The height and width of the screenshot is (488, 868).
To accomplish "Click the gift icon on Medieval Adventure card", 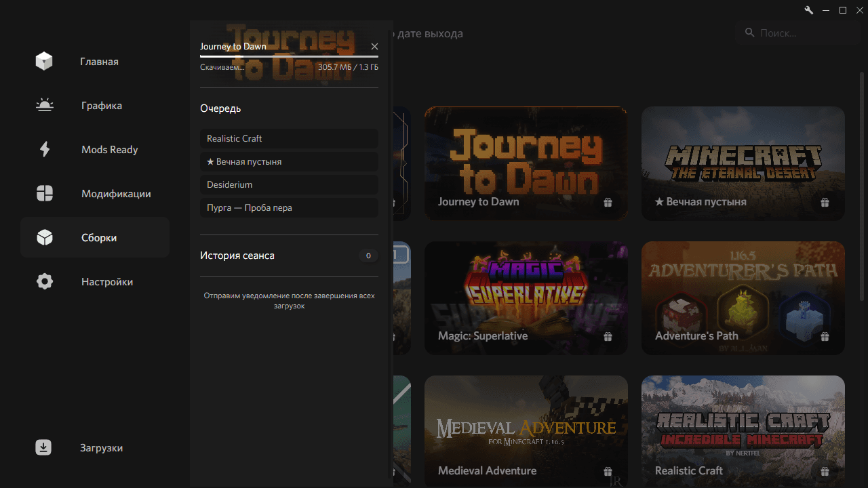I will (x=608, y=471).
